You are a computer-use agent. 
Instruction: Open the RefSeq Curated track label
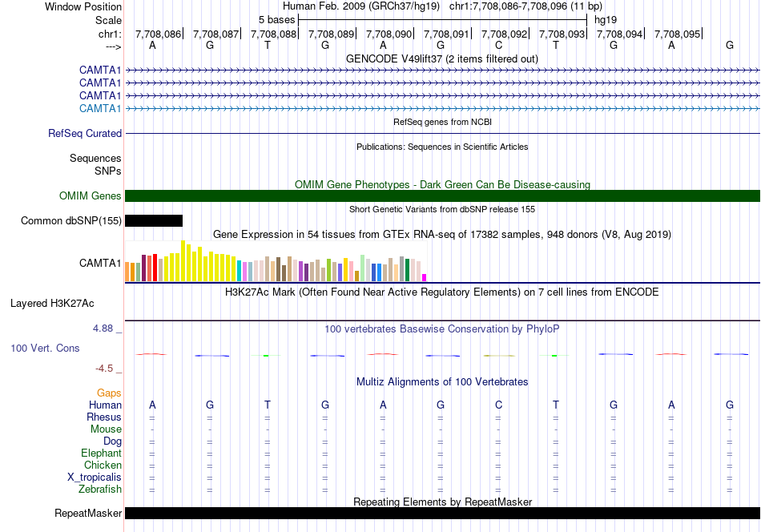click(x=85, y=133)
